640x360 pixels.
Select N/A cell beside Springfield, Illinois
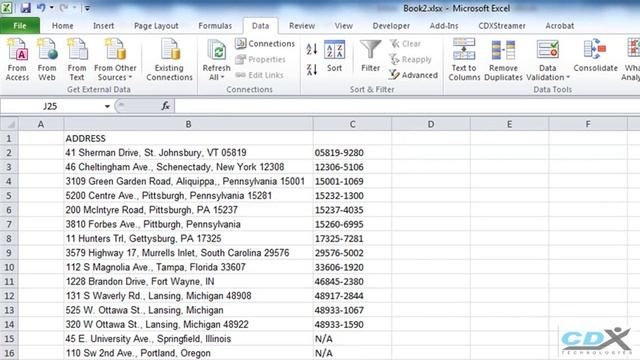tap(352, 339)
